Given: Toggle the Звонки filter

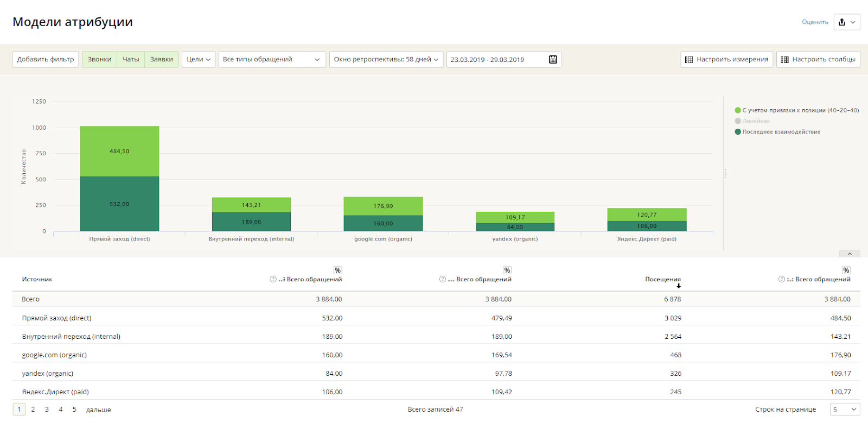Looking at the screenshot, I should [99, 60].
